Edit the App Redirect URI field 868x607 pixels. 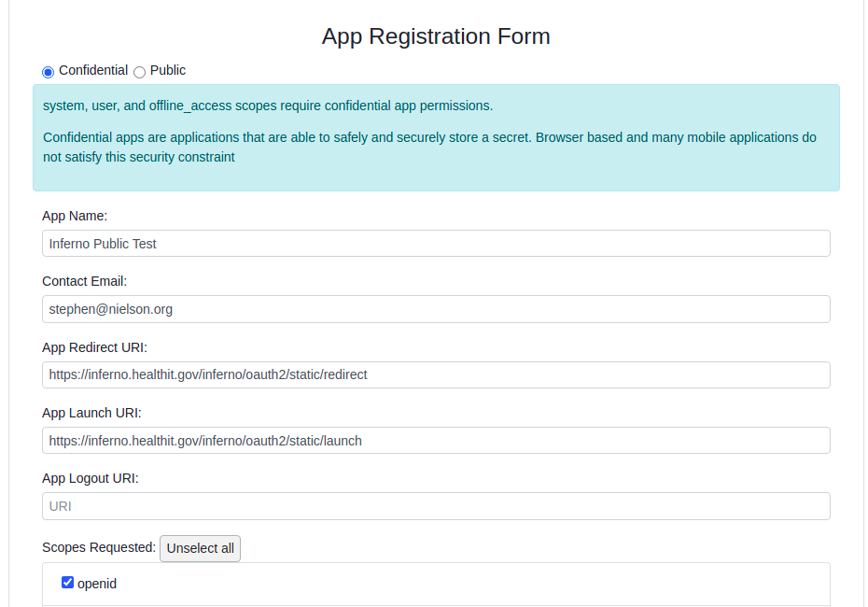click(x=436, y=375)
